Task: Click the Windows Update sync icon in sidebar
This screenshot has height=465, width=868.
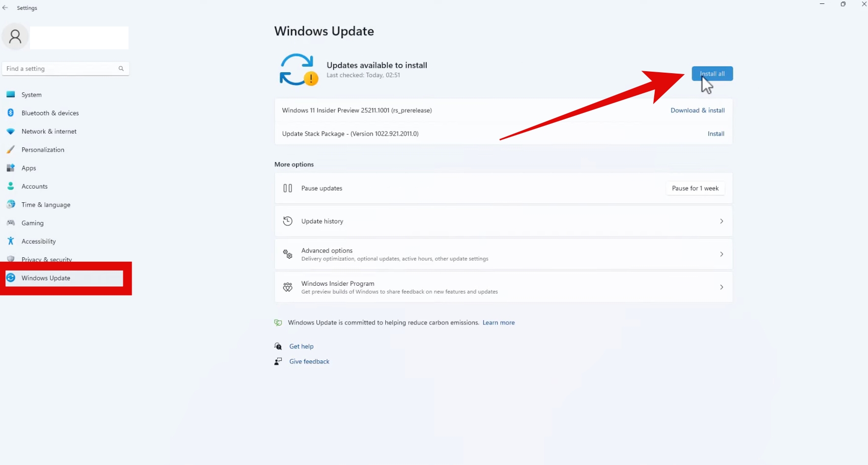Action: (x=11, y=278)
